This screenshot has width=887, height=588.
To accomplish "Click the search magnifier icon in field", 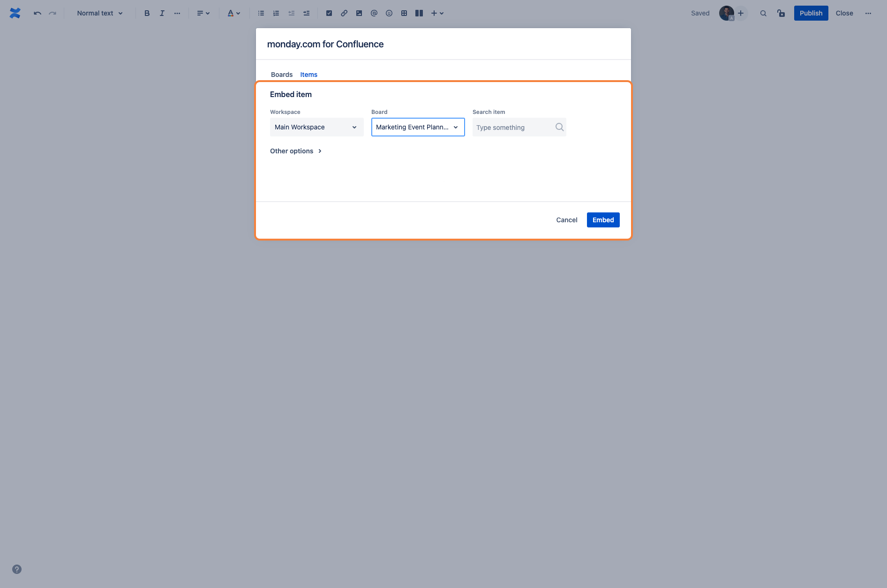I will click(559, 127).
